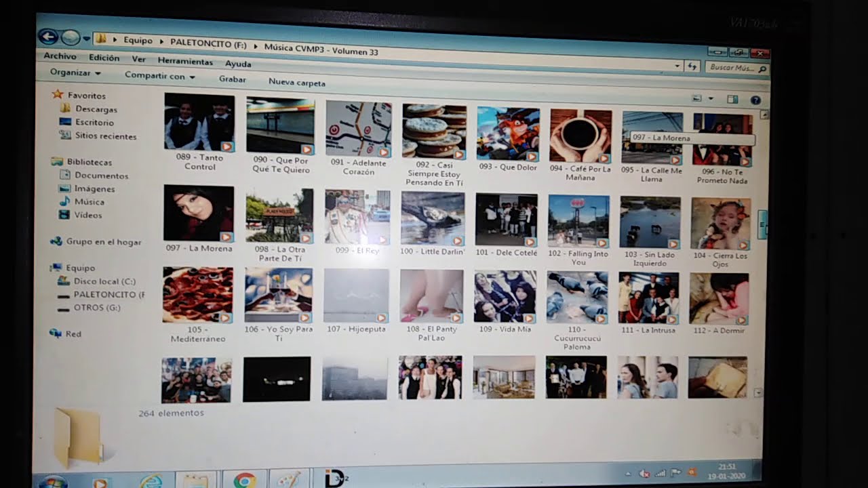Image resolution: width=868 pixels, height=488 pixels.
Task: Select Grupo en el hogar
Action: tap(104, 242)
